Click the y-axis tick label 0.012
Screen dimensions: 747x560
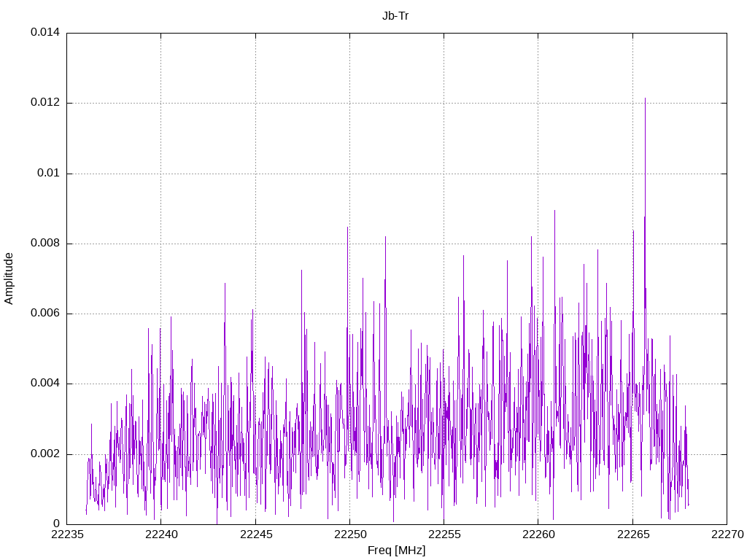point(45,102)
